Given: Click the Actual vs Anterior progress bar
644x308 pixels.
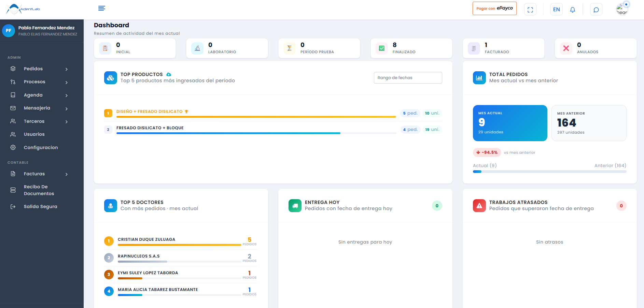Looking at the screenshot, I should pos(550,172).
